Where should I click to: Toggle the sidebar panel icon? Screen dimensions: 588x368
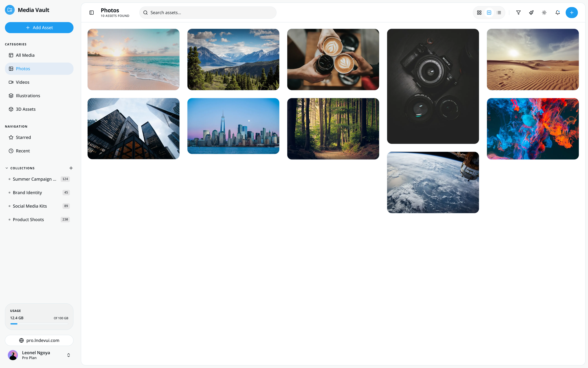click(x=92, y=13)
